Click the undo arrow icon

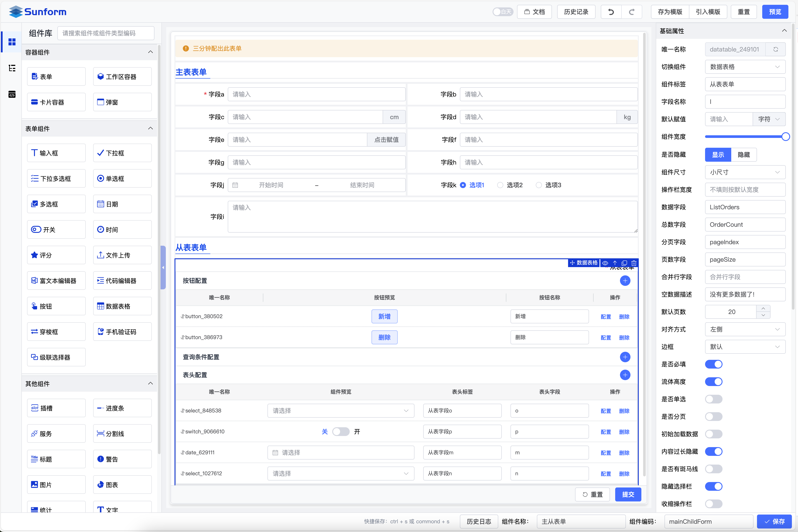[611, 12]
